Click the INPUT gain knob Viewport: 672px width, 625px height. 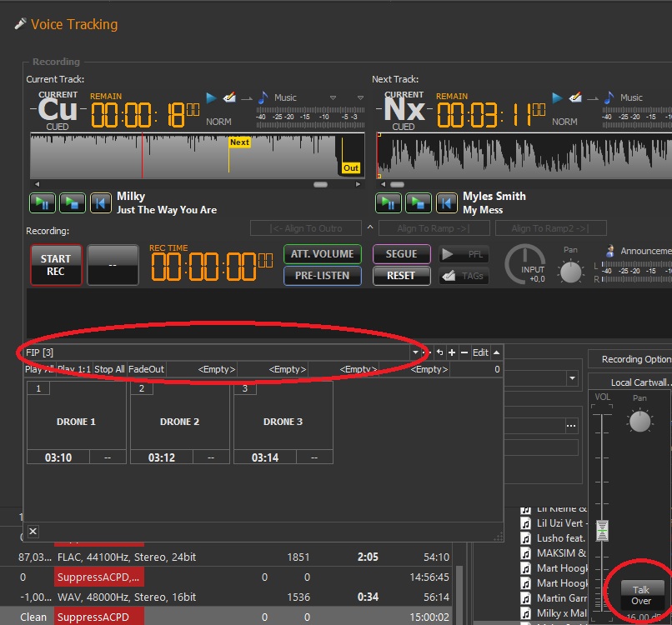525,264
